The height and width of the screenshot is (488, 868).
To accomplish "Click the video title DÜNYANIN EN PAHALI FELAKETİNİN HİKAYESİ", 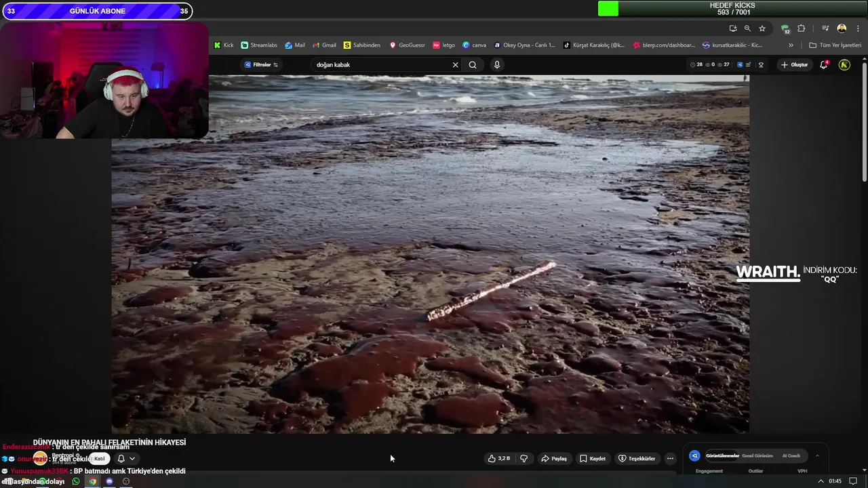I will tap(109, 442).
